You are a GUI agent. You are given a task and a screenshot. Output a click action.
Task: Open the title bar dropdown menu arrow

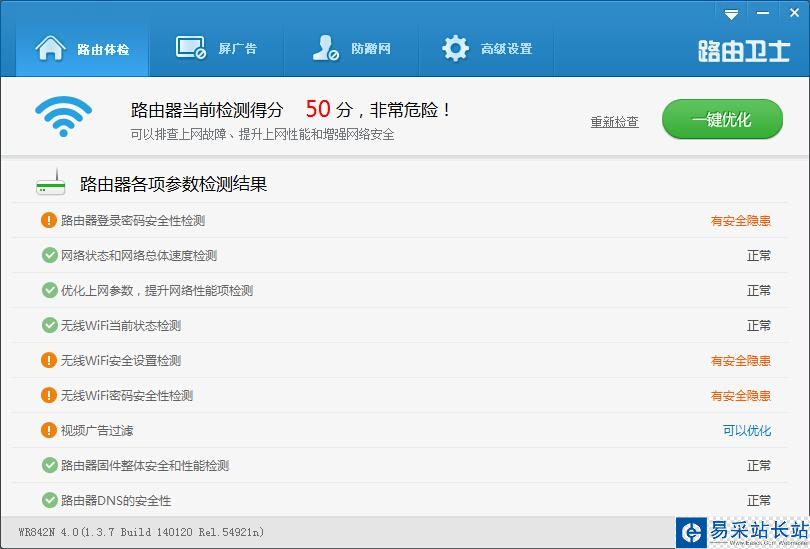[731, 14]
